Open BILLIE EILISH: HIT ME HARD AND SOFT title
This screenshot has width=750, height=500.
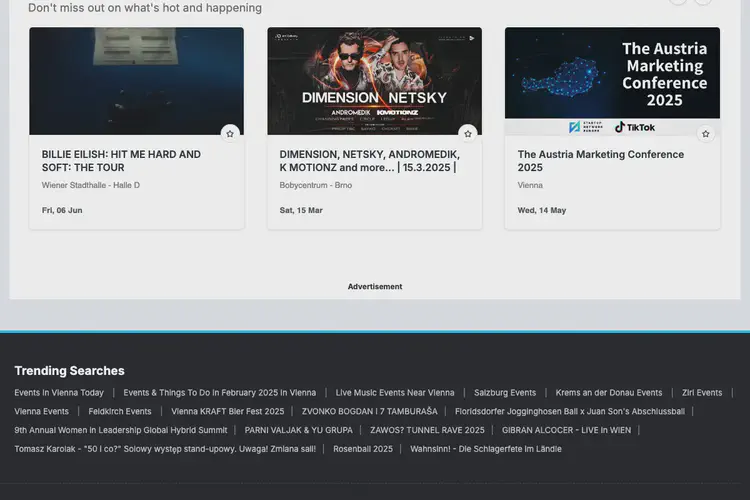121,161
